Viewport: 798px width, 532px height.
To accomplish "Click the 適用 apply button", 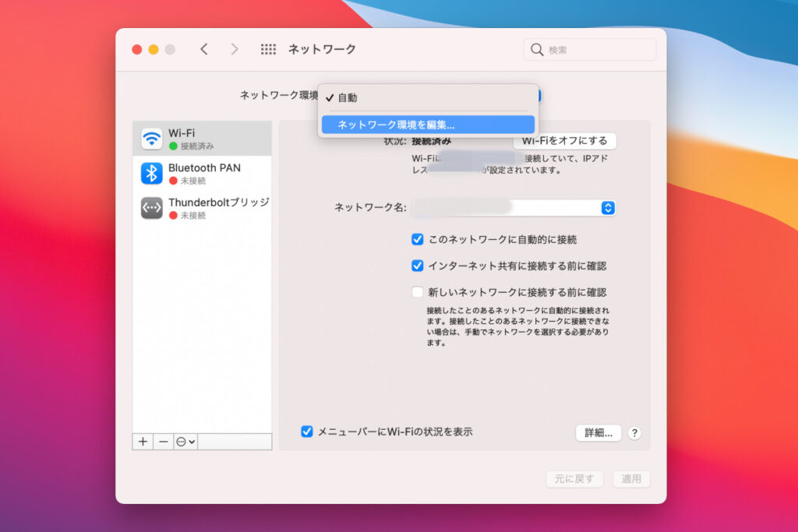I will pos(631,478).
